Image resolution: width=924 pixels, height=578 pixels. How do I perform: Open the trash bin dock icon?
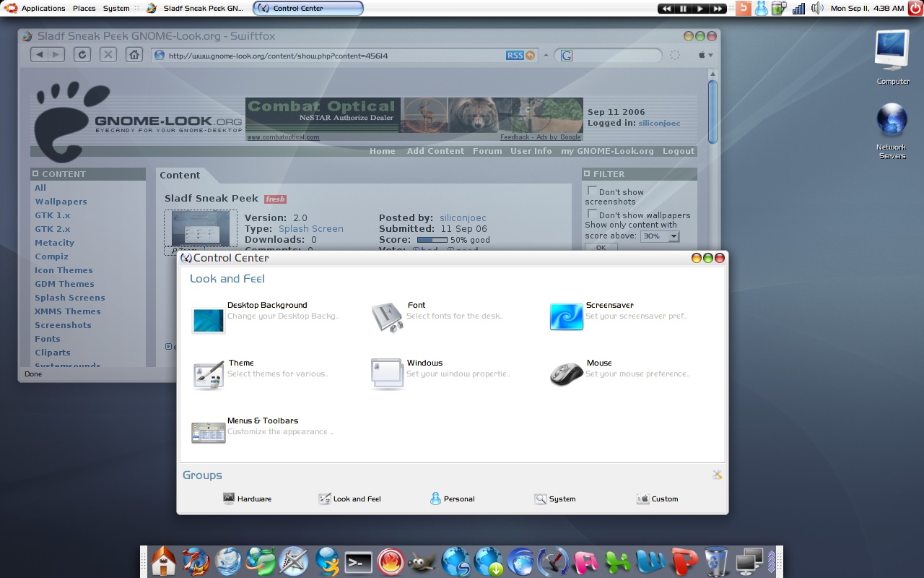tap(717, 562)
